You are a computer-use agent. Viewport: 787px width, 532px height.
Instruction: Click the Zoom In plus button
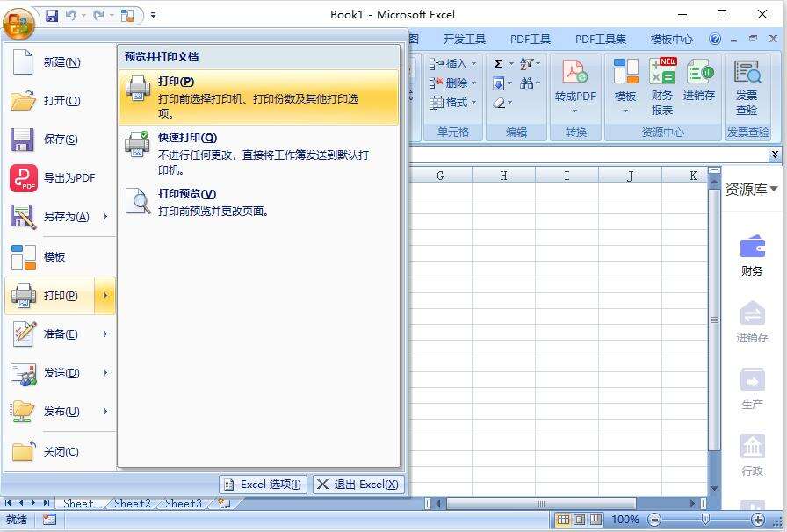click(x=757, y=520)
